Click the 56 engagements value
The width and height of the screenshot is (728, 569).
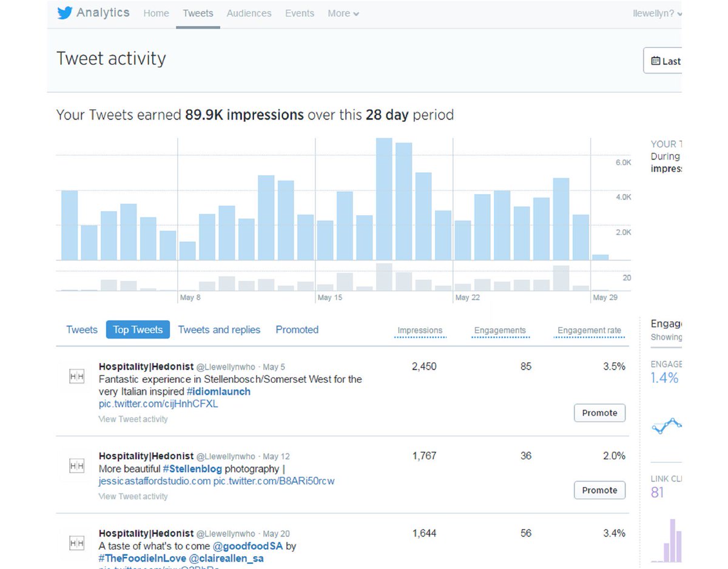point(526,533)
